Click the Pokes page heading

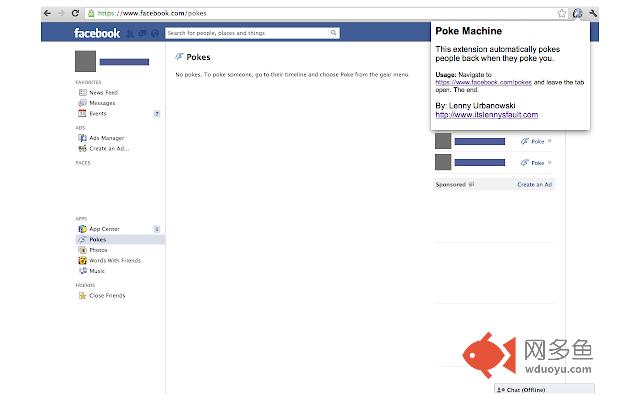(x=198, y=57)
